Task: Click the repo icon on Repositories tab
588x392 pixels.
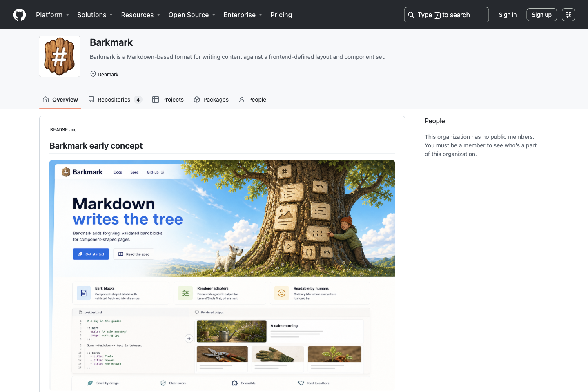Action: tap(91, 100)
